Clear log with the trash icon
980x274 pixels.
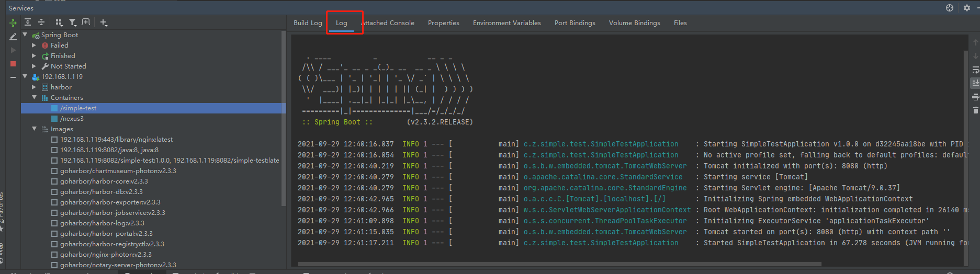tap(975, 110)
